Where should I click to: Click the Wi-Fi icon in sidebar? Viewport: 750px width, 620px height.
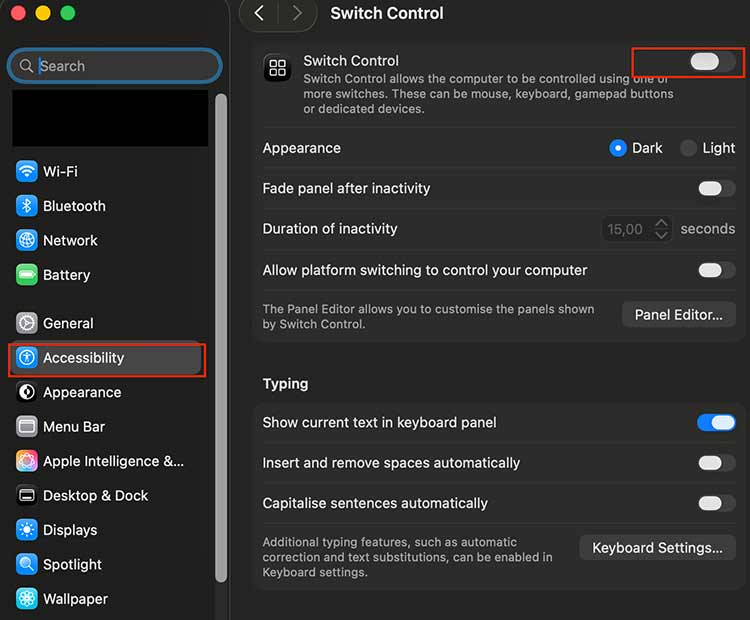(x=27, y=172)
